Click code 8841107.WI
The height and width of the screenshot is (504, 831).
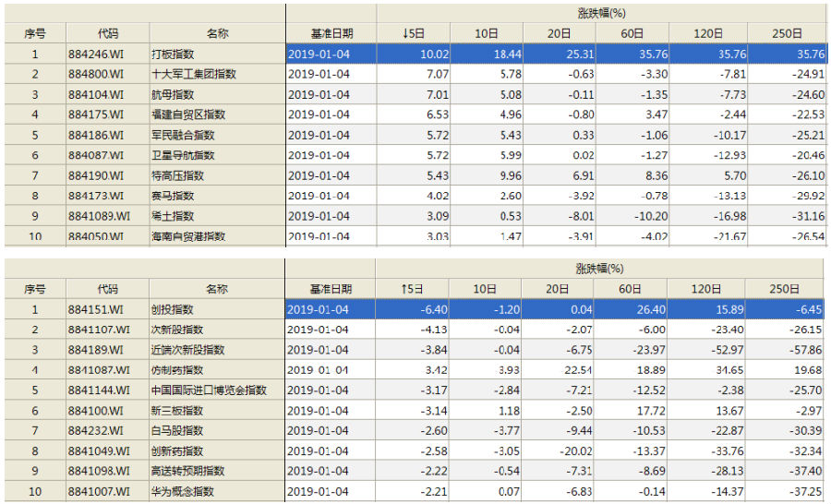click(99, 330)
